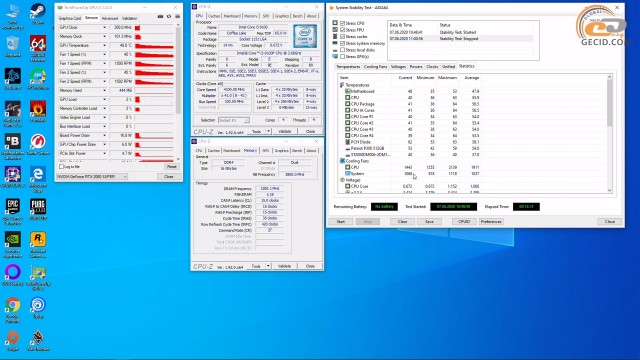The image size is (640, 360).
Task: Open Memory Clock sensor dropdown arrow
Action: (104, 36)
